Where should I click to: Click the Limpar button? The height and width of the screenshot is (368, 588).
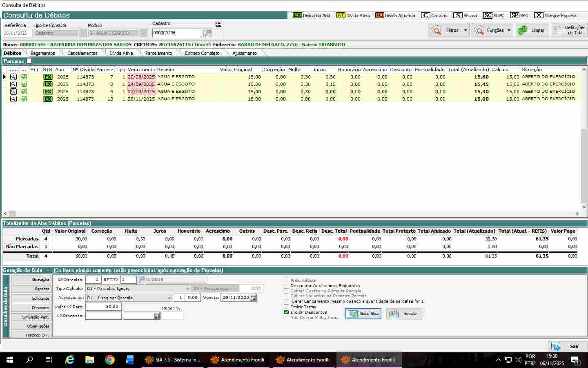click(532, 30)
